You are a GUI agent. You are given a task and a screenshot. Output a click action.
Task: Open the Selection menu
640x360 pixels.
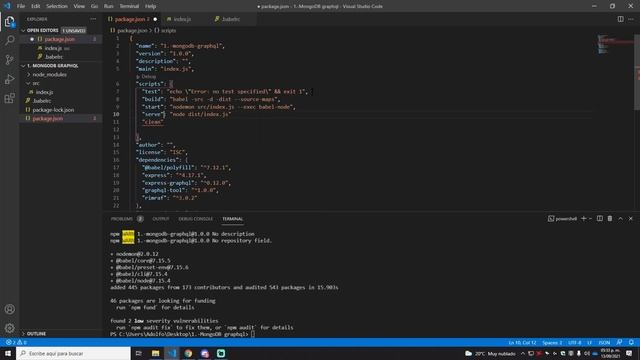[x=57, y=6]
